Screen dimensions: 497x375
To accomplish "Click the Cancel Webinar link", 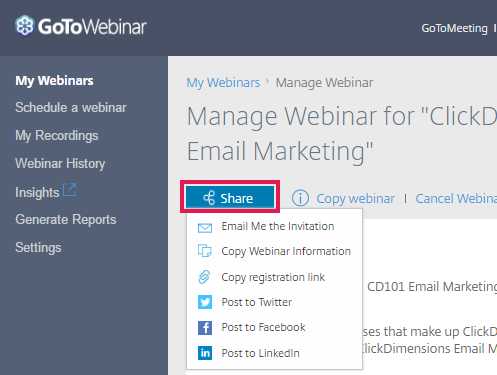I will [456, 199].
